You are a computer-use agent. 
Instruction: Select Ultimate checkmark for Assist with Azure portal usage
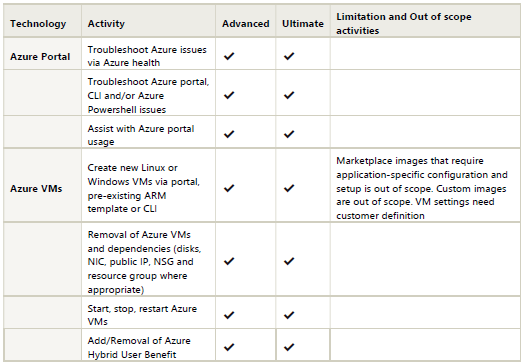pyautogui.click(x=289, y=134)
